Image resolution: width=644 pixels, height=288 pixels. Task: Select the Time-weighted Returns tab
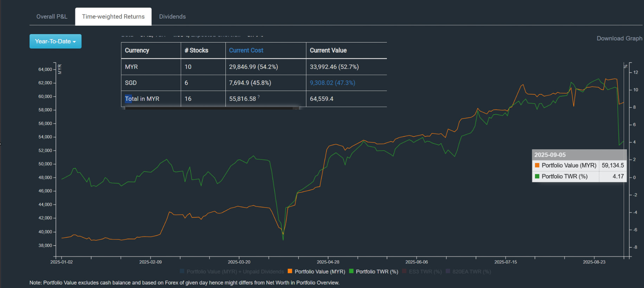tap(113, 17)
